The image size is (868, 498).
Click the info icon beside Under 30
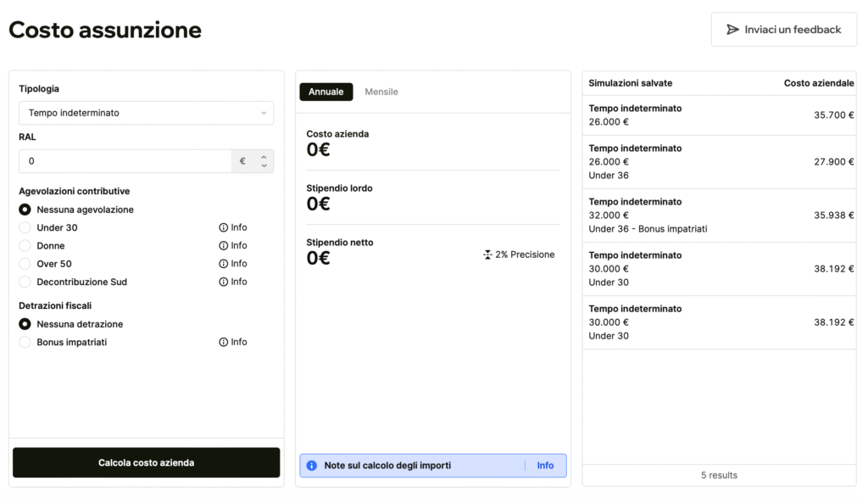(x=224, y=227)
